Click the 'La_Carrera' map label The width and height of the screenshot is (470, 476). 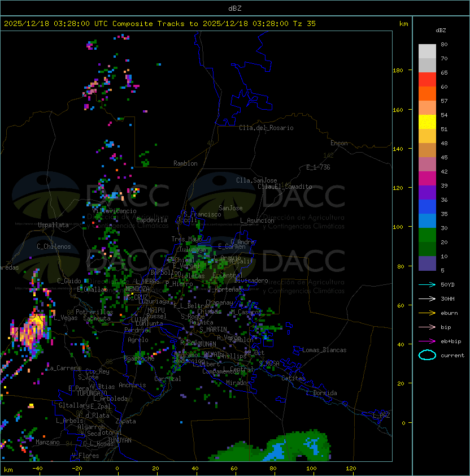(x=63, y=368)
